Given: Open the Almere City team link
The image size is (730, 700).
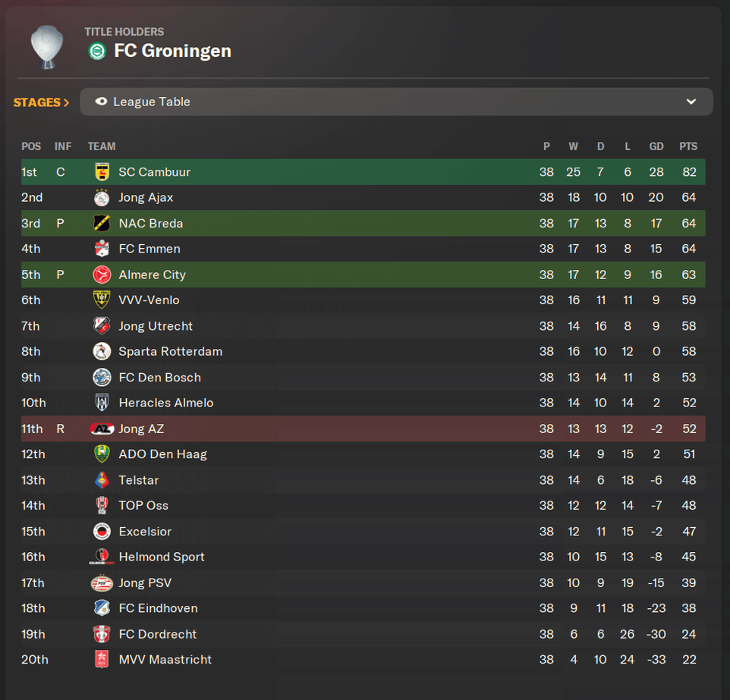Looking at the screenshot, I should [x=152, y=275].
